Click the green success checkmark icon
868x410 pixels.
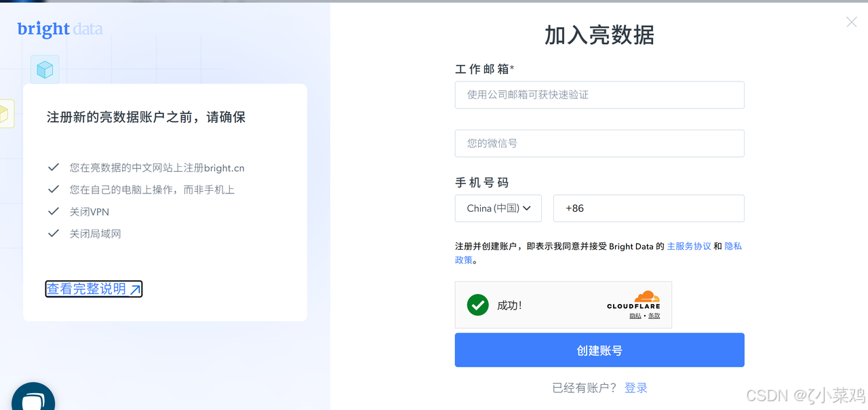coord(478,305)
